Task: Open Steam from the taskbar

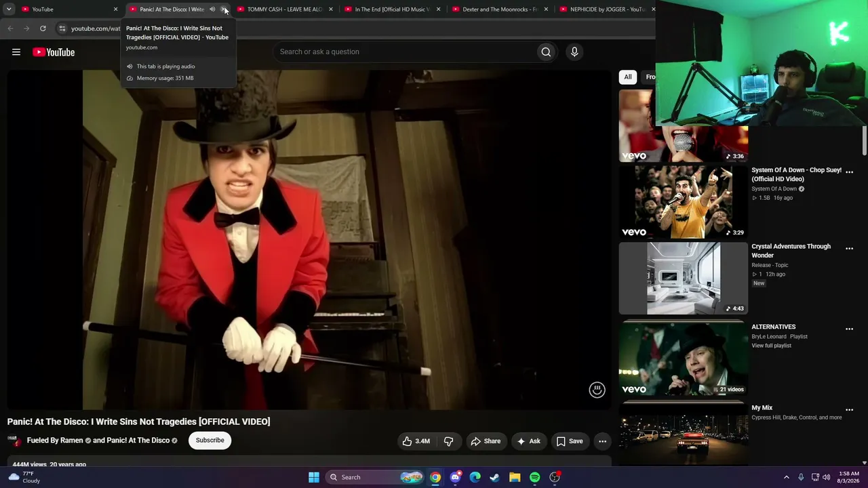Action: click(x=495, y=477)
